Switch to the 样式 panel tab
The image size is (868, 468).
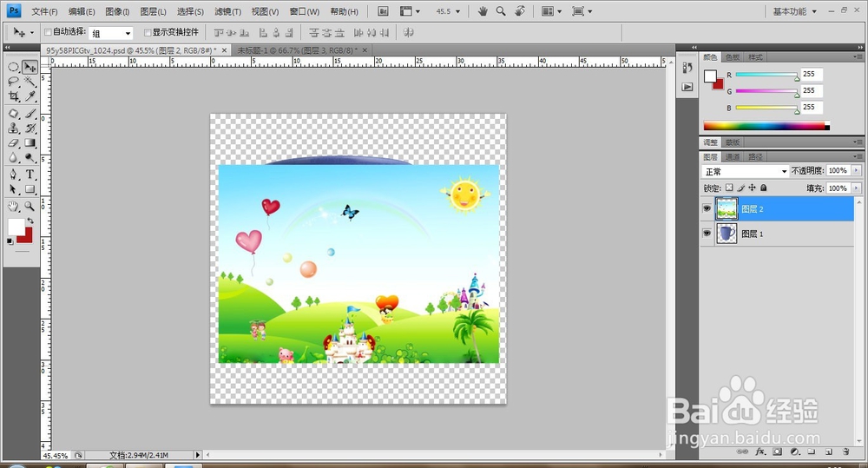coord(755,57)
